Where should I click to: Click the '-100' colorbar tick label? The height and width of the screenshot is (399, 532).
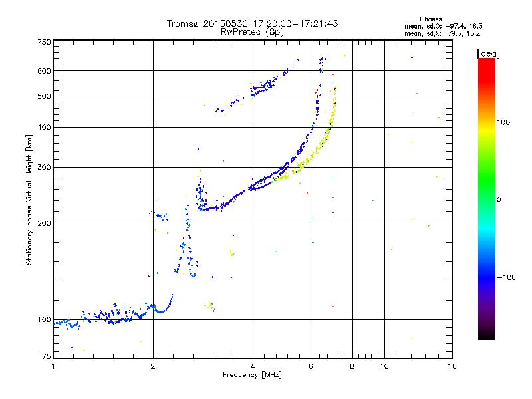[506, 277]
